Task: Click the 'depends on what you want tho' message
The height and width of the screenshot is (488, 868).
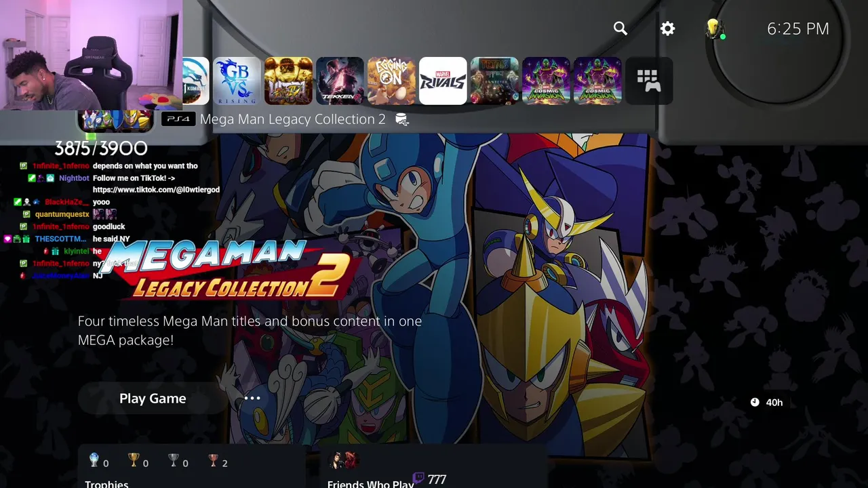Action: (145, 166)
